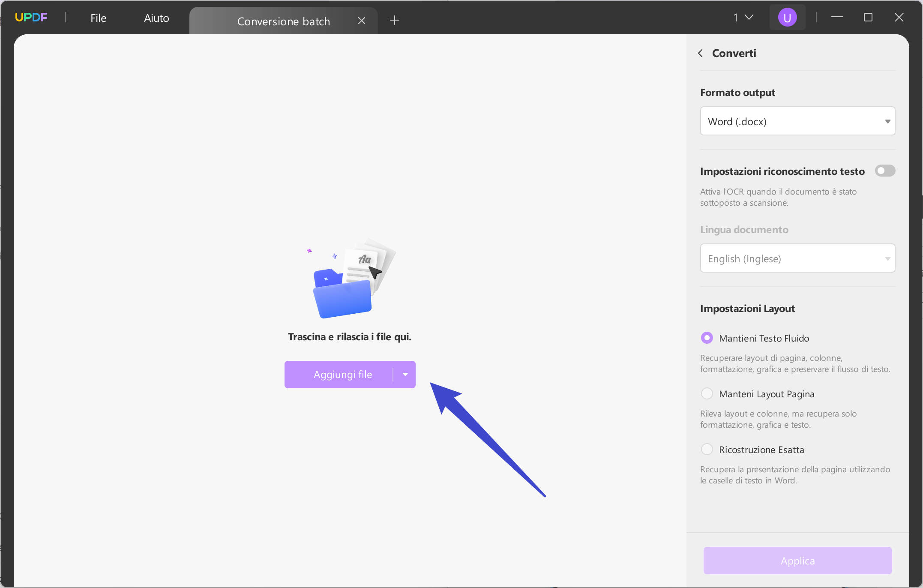Click the Aggiungi file button
Viewport: 923px width, 588px height.
[x=342, y=375]
